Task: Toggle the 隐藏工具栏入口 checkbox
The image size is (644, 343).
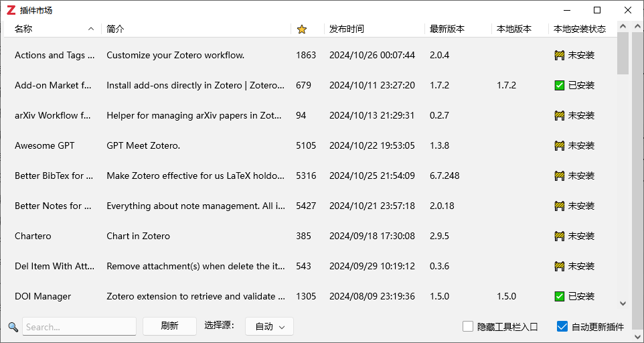Action: 468,326
